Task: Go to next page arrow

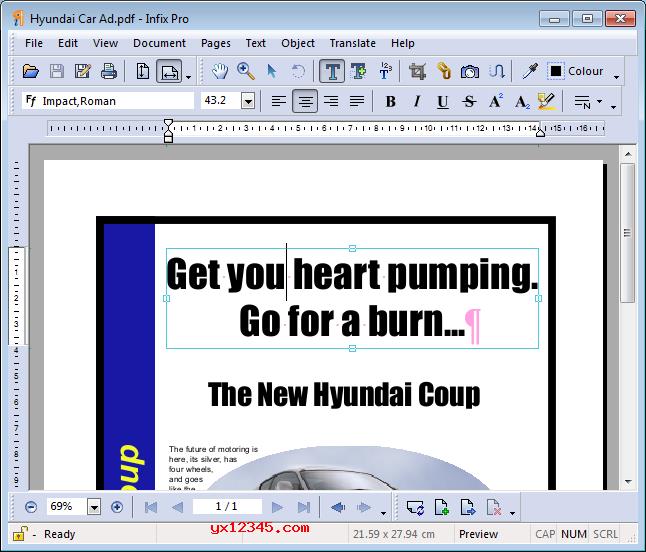Action: pyautogui.click(x=277, y=507)
